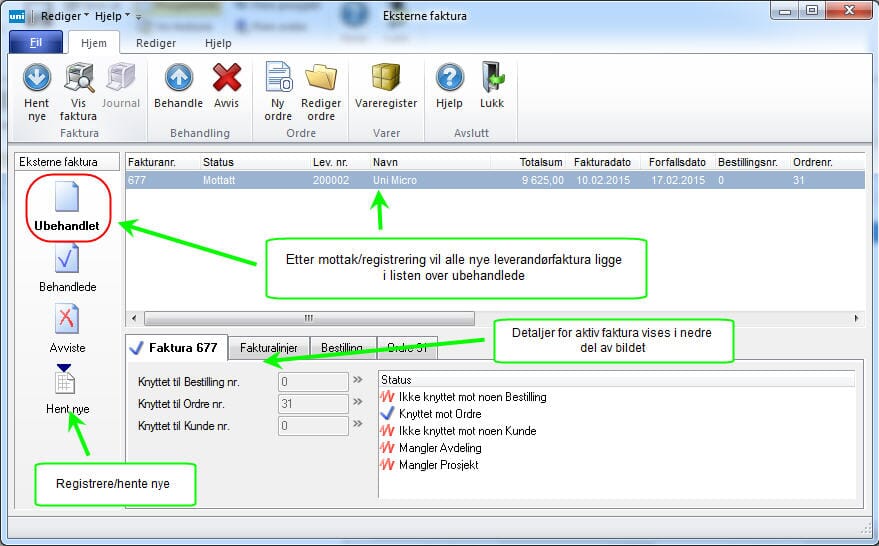The height and width of the screenshot is (546, 879).
Task: Open the Fil menu button
Action: pyautogui.click(x=36, y=44)
